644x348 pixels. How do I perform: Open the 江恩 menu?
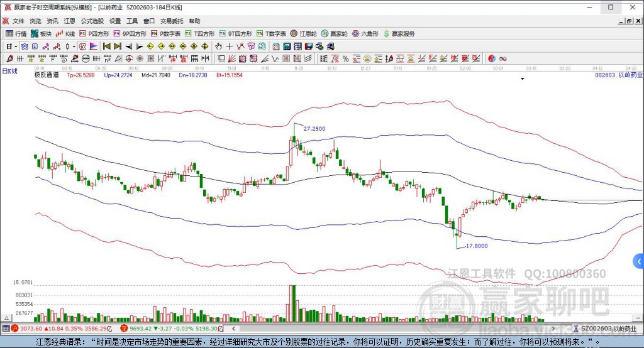(x=69, y=21)
